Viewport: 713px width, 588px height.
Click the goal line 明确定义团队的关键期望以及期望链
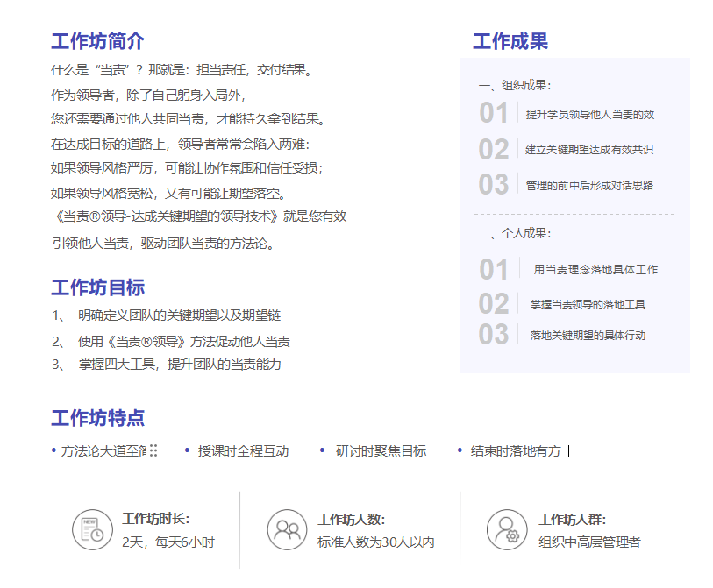click(x=179, y=315)
